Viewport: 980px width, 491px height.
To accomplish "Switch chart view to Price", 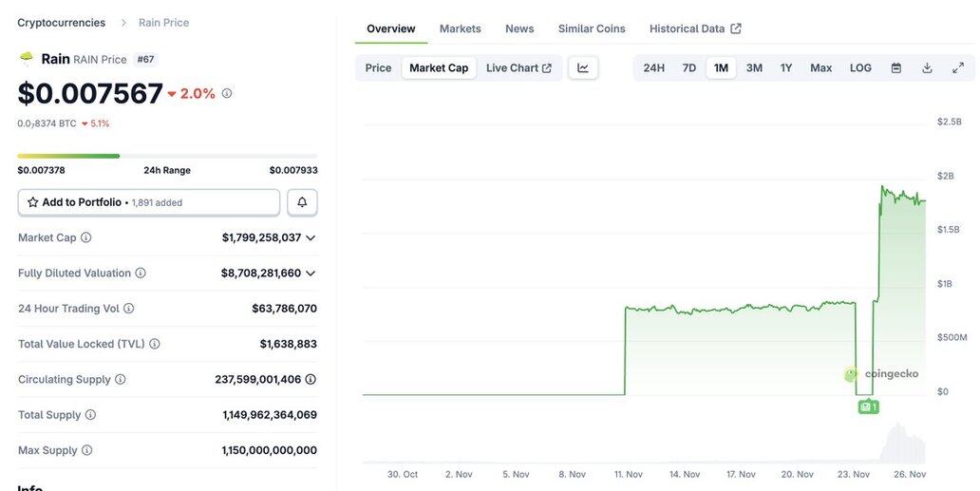I will (x=378, y=68).
